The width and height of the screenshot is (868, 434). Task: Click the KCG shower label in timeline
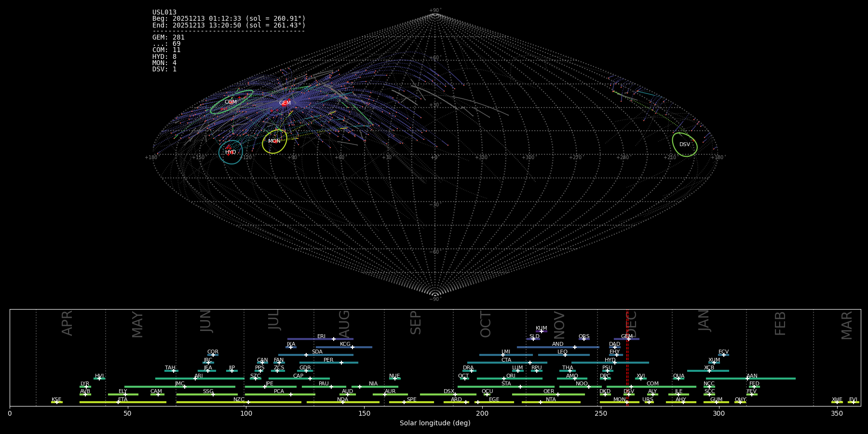345,344
